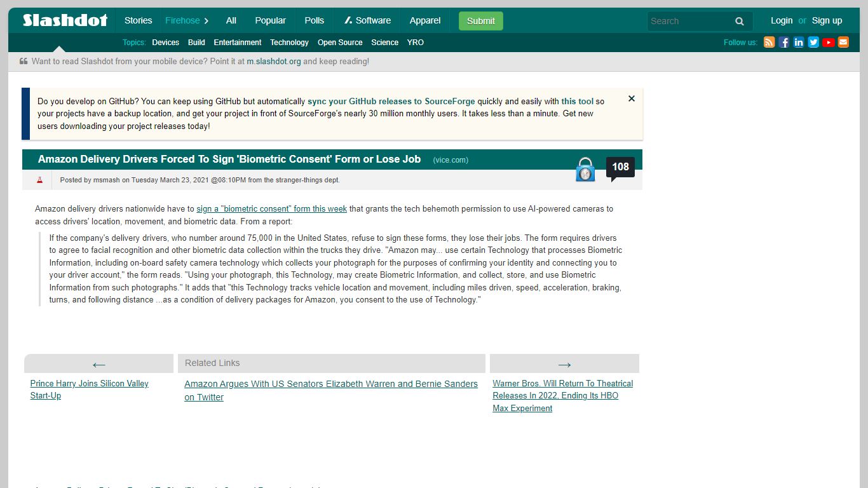Open the m.slashdot.org link
This screenshot has height=488, width=868.
click(274, 62)
